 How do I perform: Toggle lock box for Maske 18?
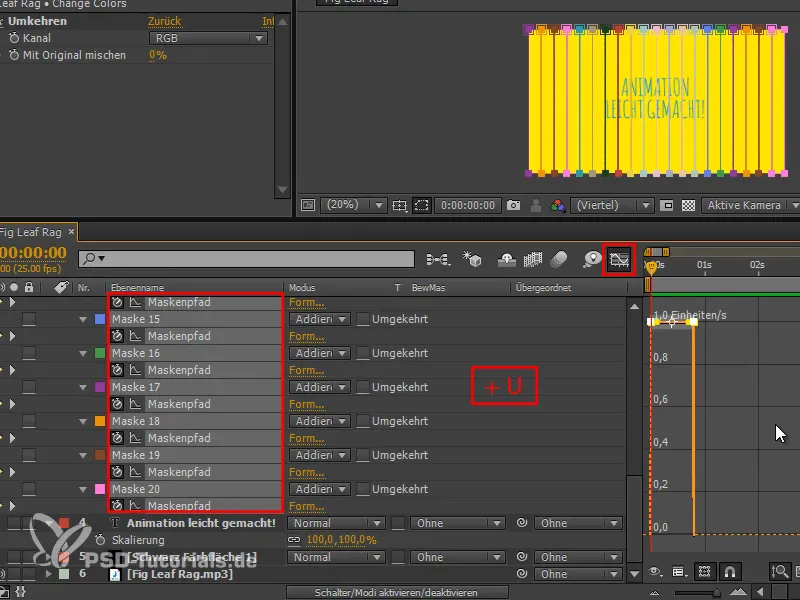(29, 421)
